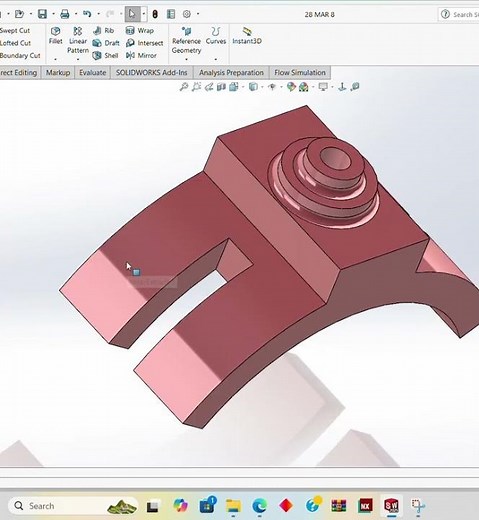
Task: Select the Rib feature tool
Action: point(104,31)
